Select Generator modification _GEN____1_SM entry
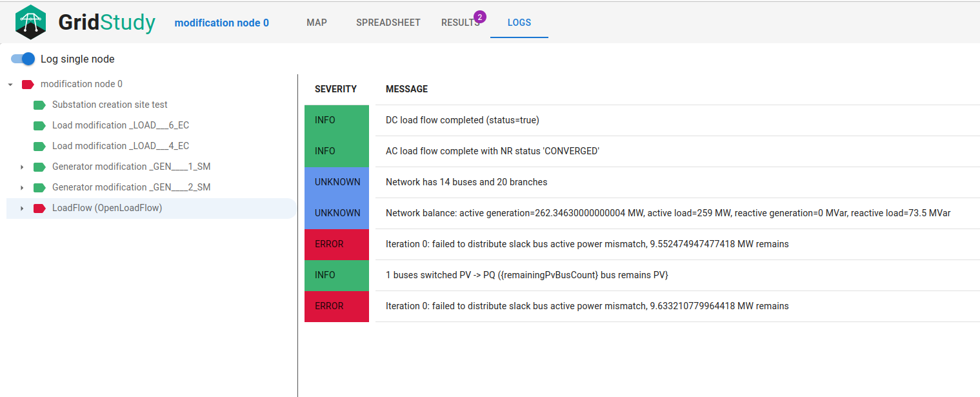 131,167
